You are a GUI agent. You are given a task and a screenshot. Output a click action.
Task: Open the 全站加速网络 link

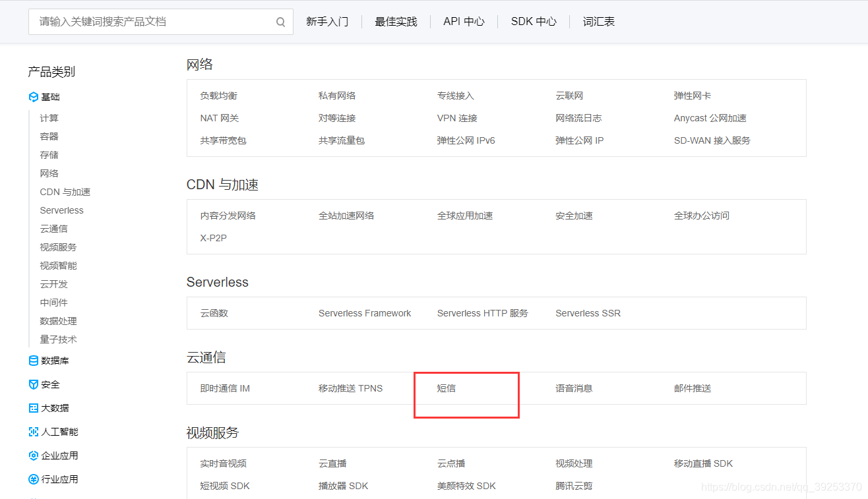346,216
